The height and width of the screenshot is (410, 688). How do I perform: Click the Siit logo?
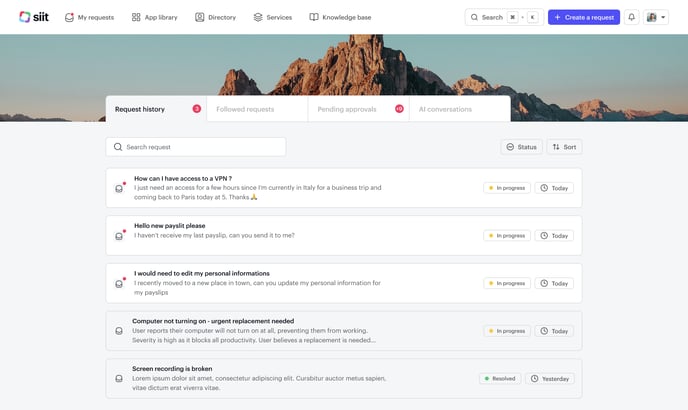tap(34, 17)
